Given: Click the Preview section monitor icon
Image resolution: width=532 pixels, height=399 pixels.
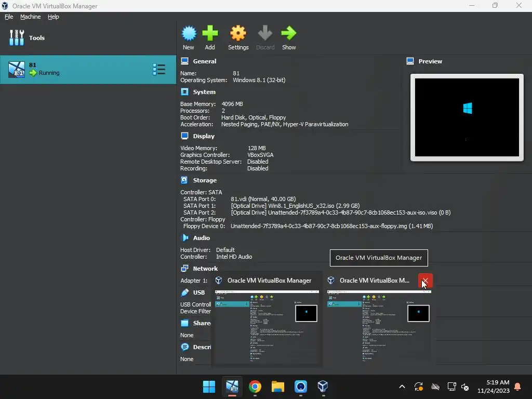Looking at the screenshot, I should (410, 61).
